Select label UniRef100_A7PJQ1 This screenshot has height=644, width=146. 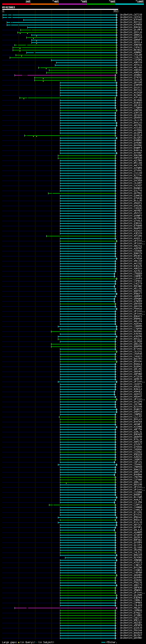click(x=131, y=98)
